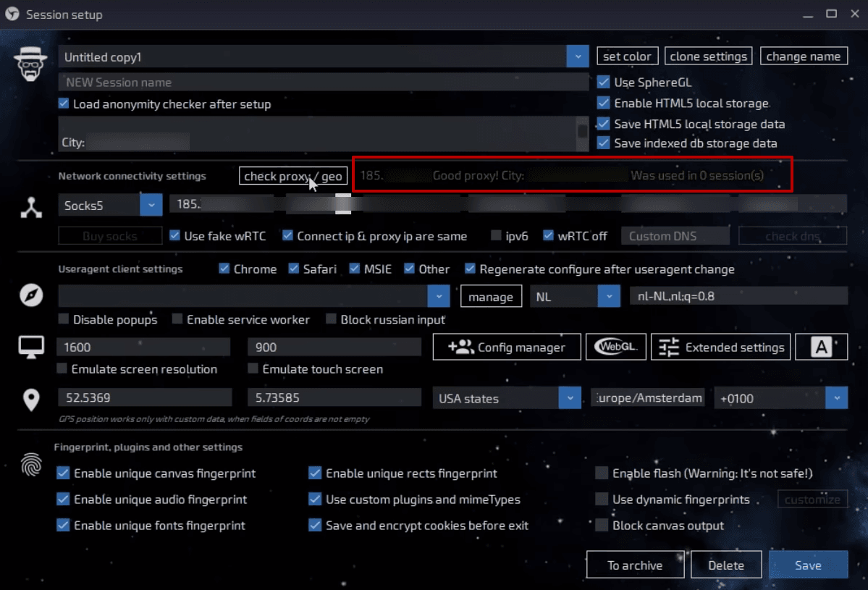The image size is (868, 590).
Task: Toggle Use custom plugins and mimeTypes
Action: (315, 499)
